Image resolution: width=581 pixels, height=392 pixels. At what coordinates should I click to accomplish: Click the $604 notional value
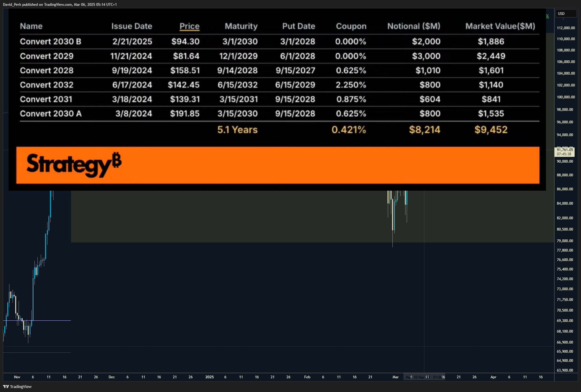pos(430,99)
